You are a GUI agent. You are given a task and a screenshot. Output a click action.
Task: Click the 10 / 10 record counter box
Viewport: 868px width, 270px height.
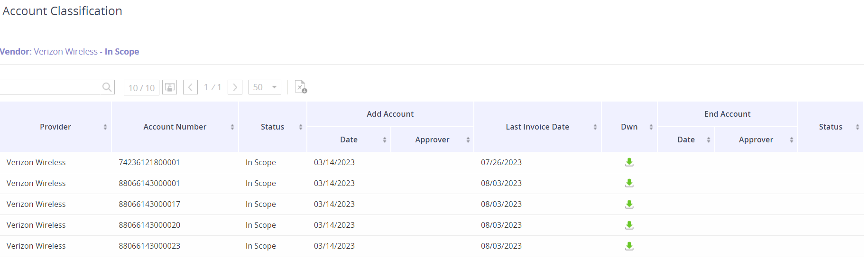click(x=141, y=88)
